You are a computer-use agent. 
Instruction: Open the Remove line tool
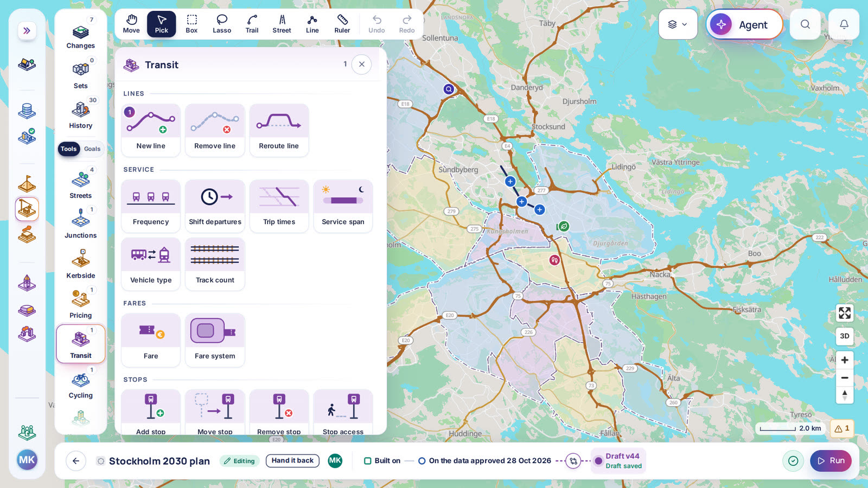(x=215, y=130)
